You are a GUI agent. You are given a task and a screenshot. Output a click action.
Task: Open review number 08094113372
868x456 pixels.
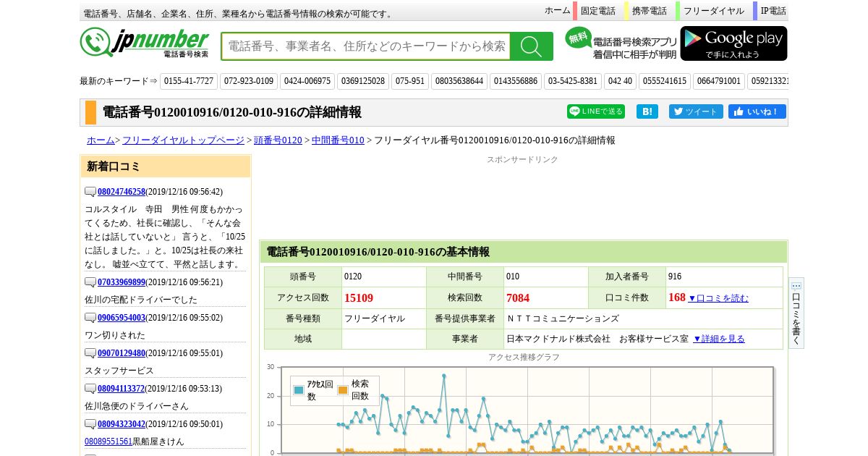tap(122, 389)
